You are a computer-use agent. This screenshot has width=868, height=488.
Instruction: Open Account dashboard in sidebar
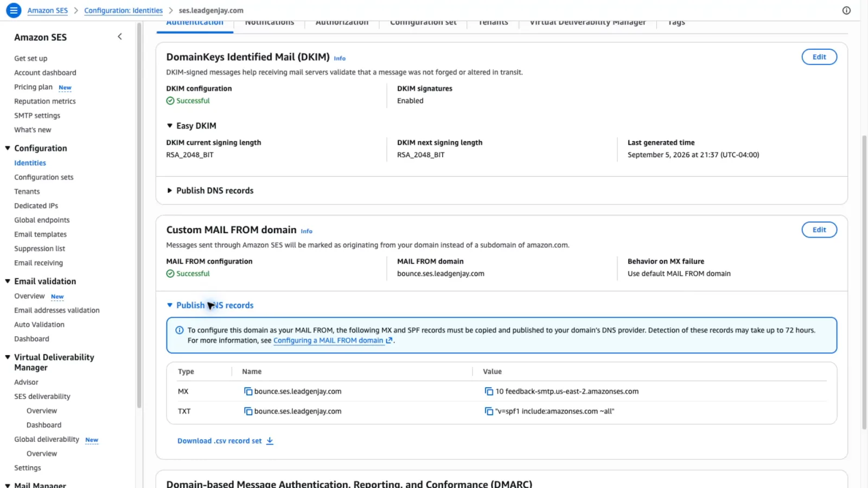pos(45,73)
